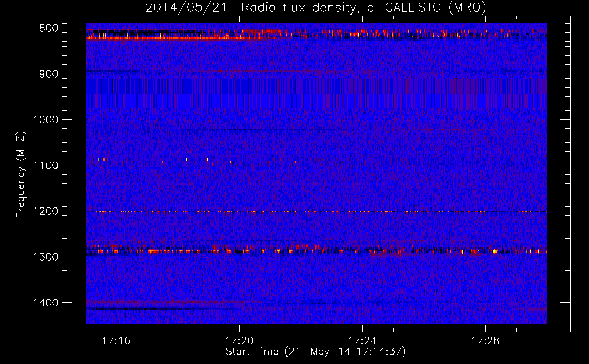Click the 1000 frequency tick label
The height and width of the screenshot is (364, 589).
click(x=46, y=120)
